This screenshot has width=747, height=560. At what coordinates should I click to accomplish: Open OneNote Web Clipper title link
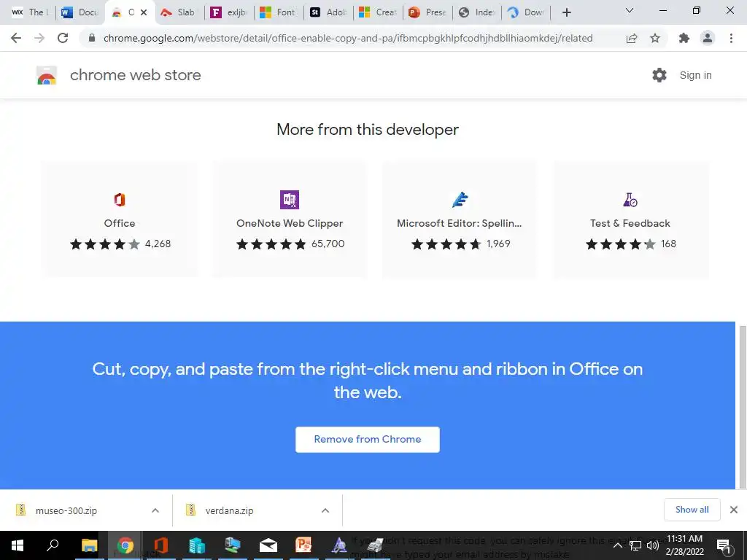(290, 223)
